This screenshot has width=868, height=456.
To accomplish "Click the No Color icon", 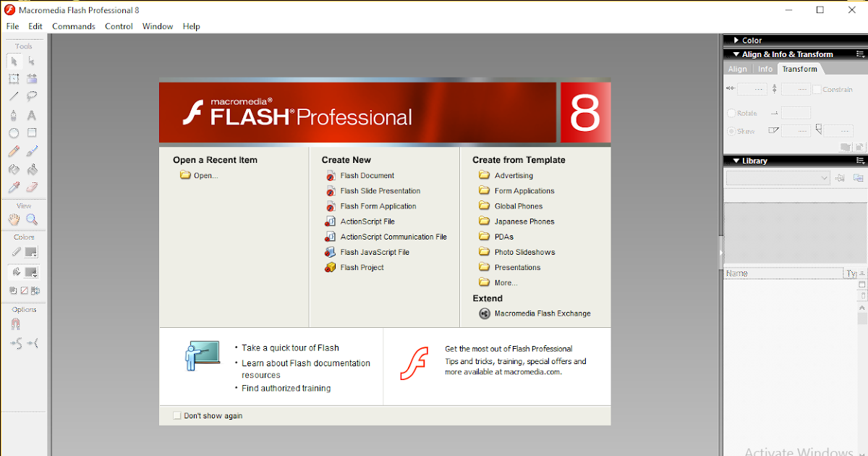I will (24, 290).
